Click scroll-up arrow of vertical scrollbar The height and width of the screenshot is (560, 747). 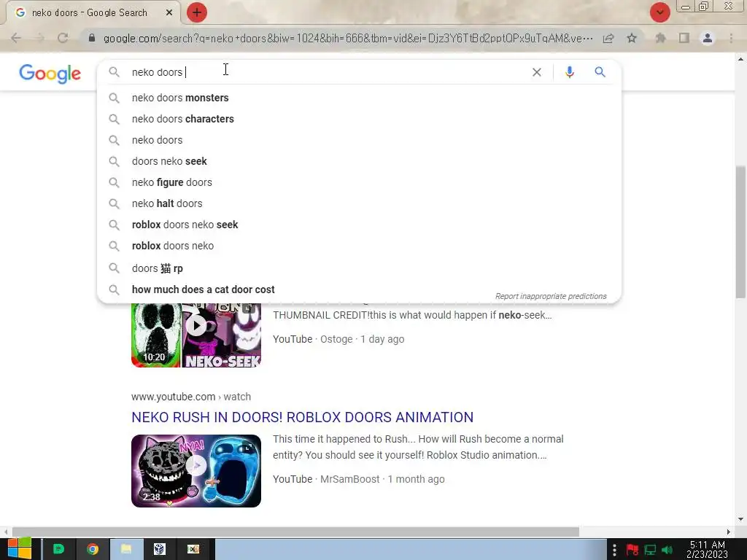click(x=740, y=59)
